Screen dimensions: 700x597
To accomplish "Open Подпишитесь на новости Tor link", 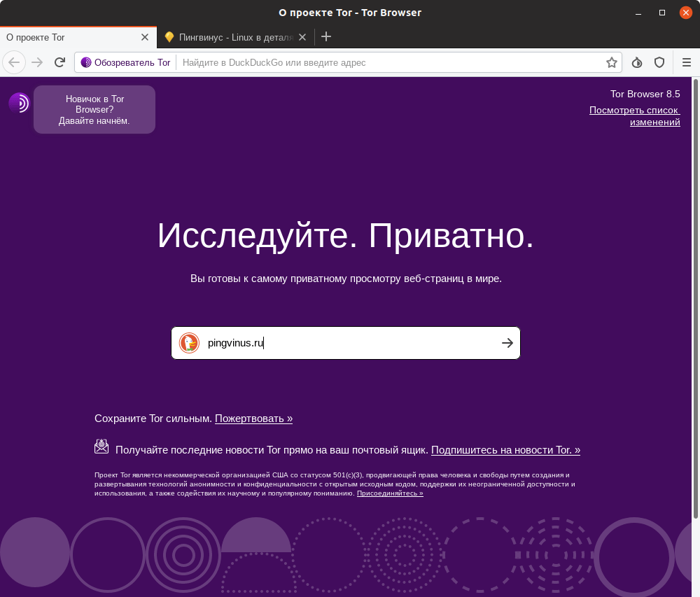I will click(505, 450).
